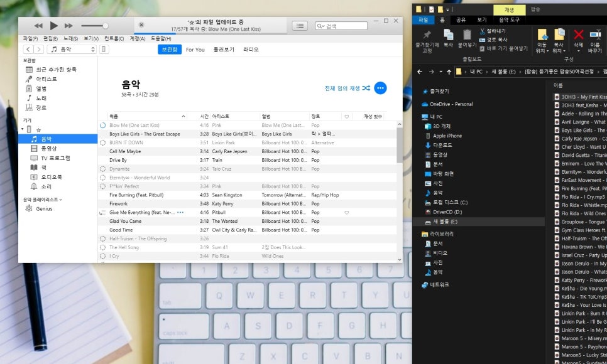
Task: Sort songs by 아티스트 column header
Action: 235,117
